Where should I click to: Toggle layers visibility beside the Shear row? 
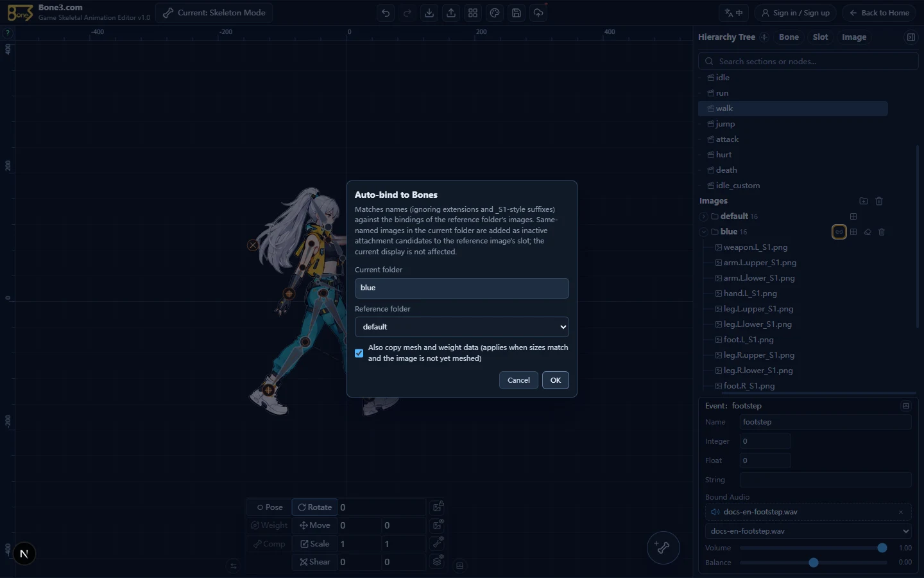coord(438,561)
